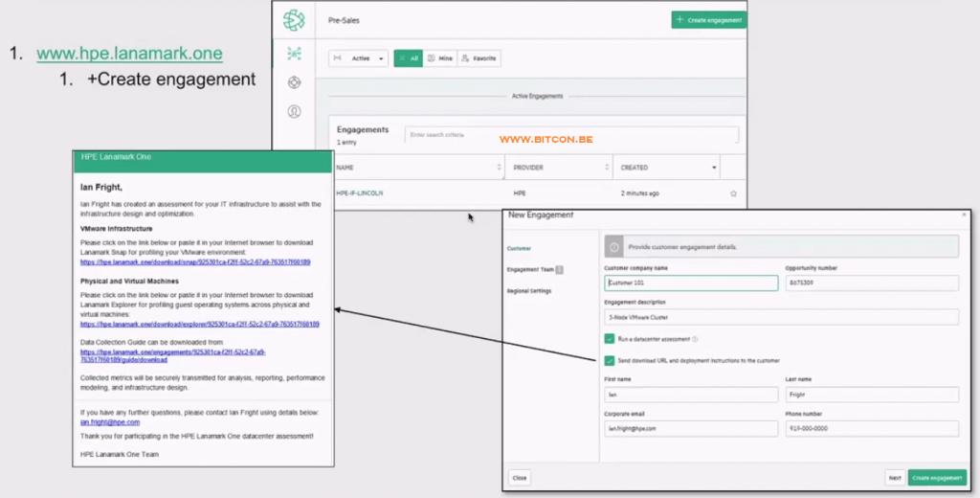Mark HPE-IF-LINCOLN engagement as favorite with star
The width and height of the screenshot is (980, 498).
tap(733, 193)
